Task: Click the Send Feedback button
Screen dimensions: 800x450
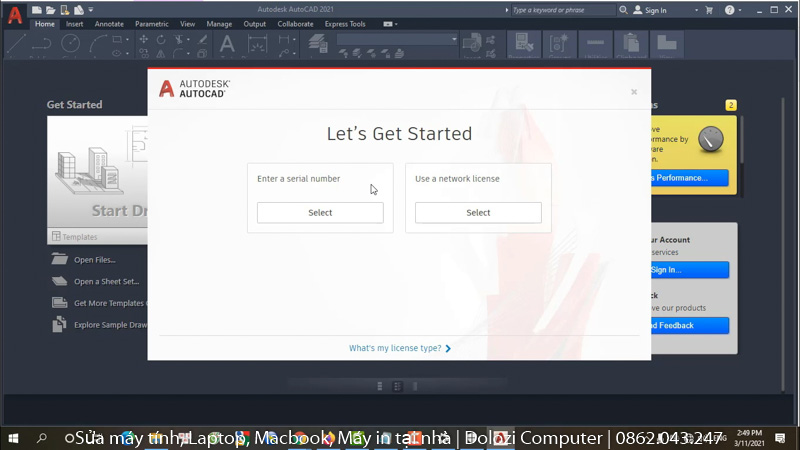Action: (690, 326)
